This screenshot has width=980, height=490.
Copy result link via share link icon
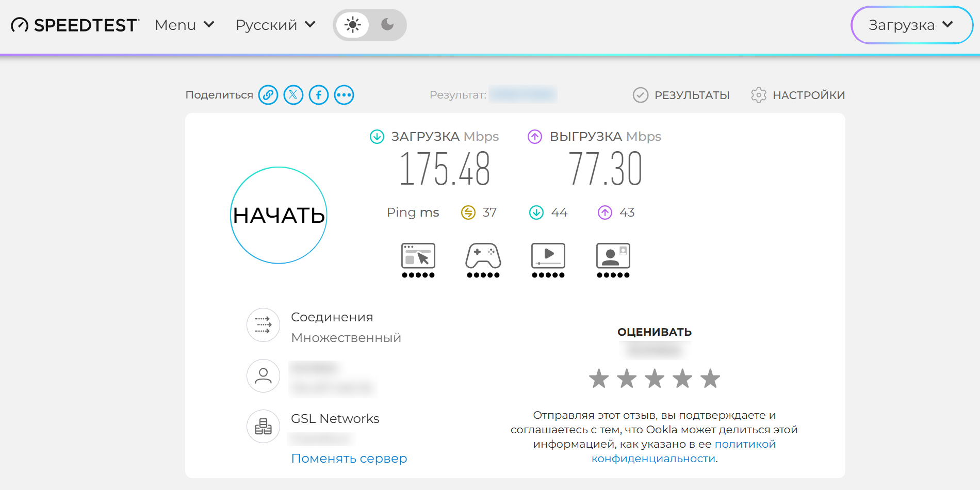[x=268, y=95]
